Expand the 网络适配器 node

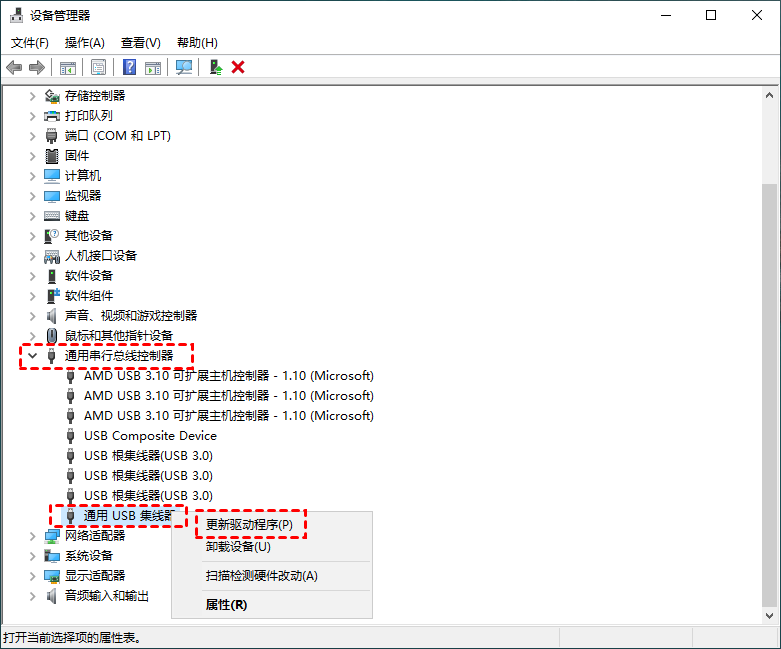(33, 536)
